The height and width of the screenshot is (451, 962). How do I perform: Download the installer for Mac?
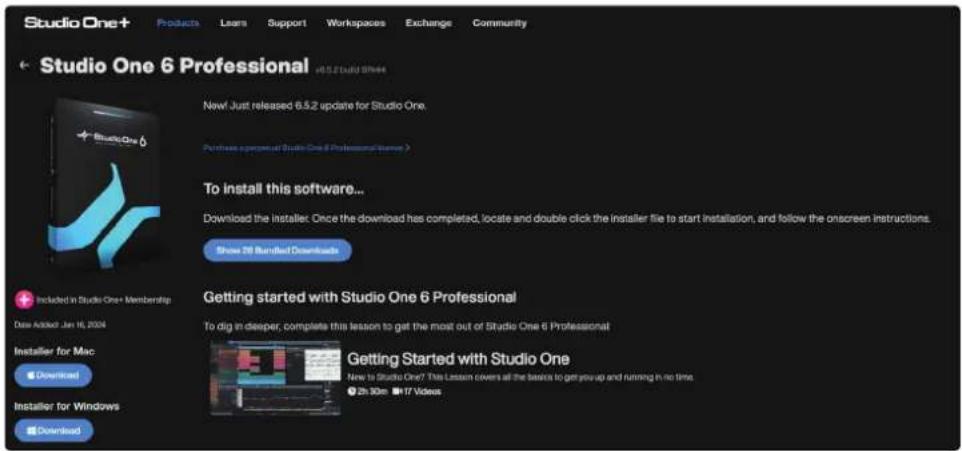[53, 376]
